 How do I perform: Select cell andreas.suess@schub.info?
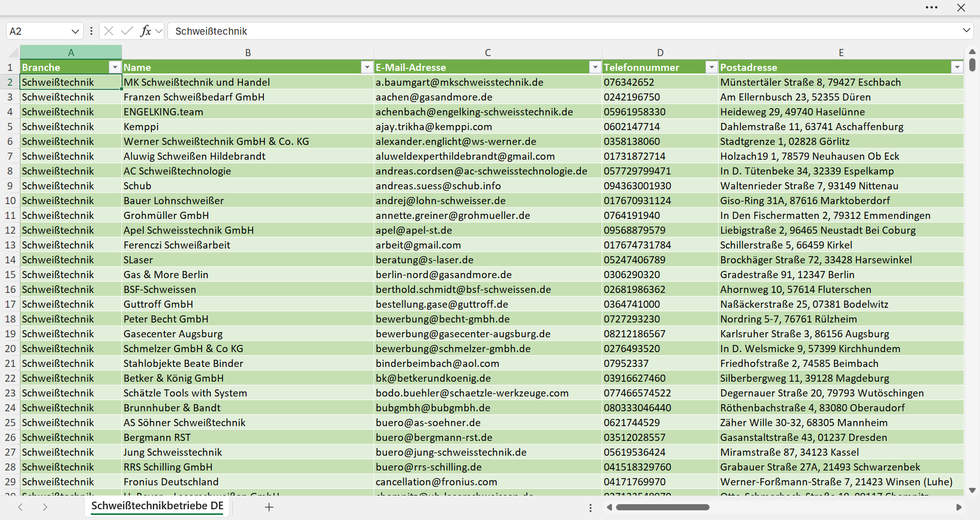[x=488, y=186]
